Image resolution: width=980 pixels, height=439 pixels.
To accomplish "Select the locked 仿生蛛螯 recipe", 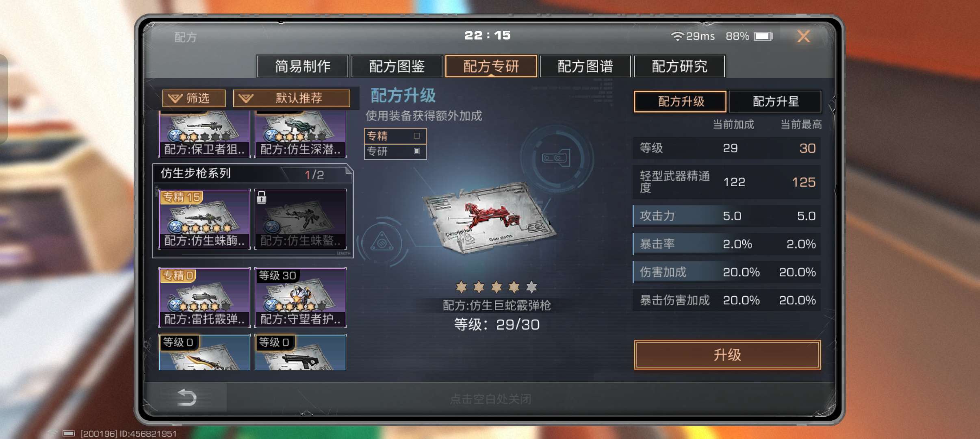I will tap(300, 219).
